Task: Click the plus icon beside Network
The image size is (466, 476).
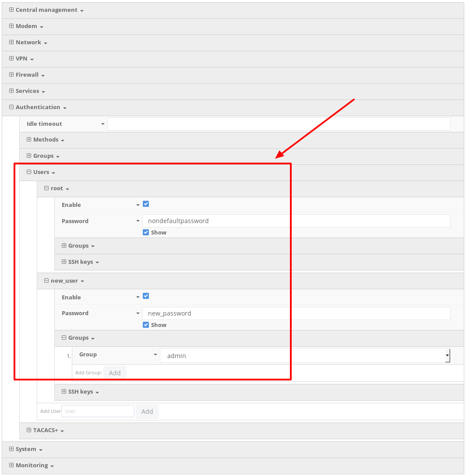Action: [x=11, y=42]
